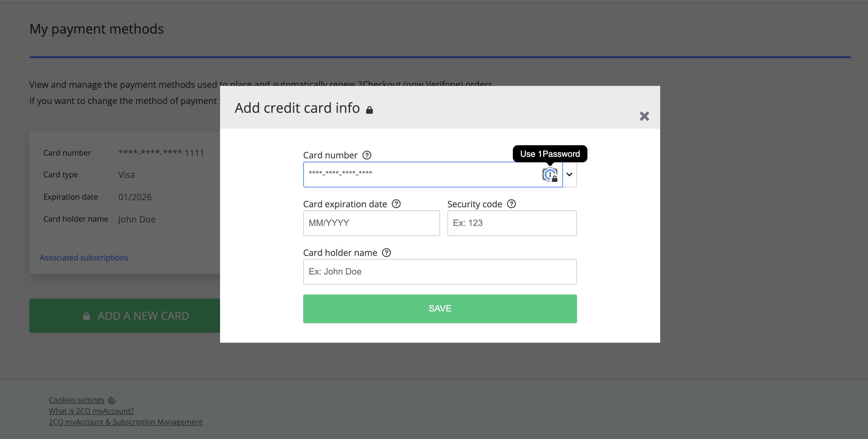Open the Card number help icon
This screenshot has width=868, height=439.
click(367, 155)
